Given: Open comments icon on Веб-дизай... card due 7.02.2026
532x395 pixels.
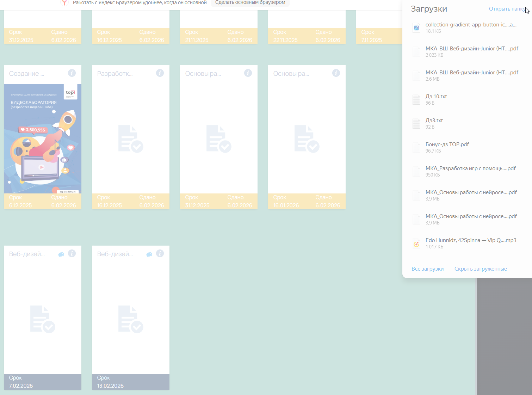Looking at the screenshot, I should (61, 254).
